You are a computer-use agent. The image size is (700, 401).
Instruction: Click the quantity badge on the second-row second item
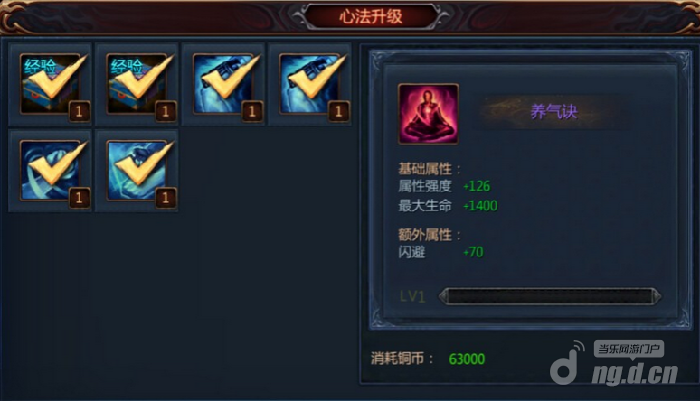pyautogui.click(x=166, y=198)
